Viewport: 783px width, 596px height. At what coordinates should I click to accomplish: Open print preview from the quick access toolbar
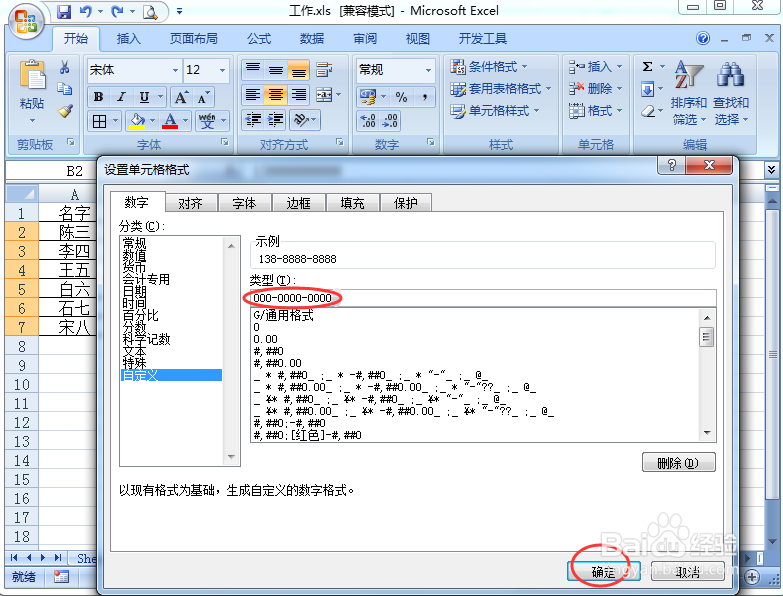[150, 11]
